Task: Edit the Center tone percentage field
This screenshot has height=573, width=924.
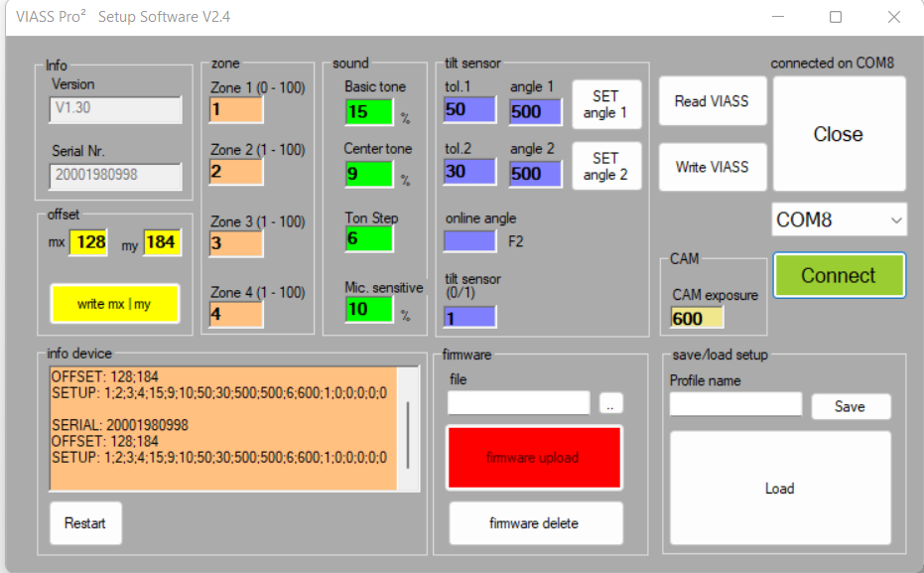Action: point(369,174)
